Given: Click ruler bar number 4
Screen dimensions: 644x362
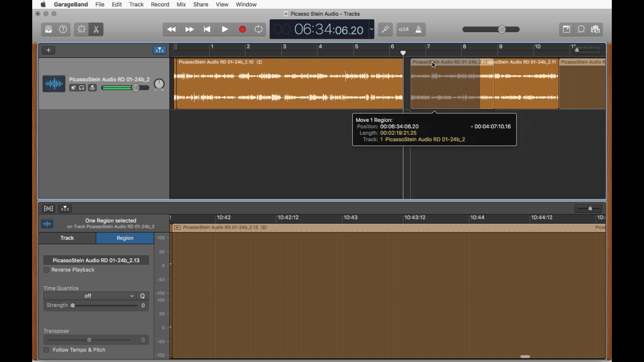Looking at the screenshot, I should (x=321, y=47).
